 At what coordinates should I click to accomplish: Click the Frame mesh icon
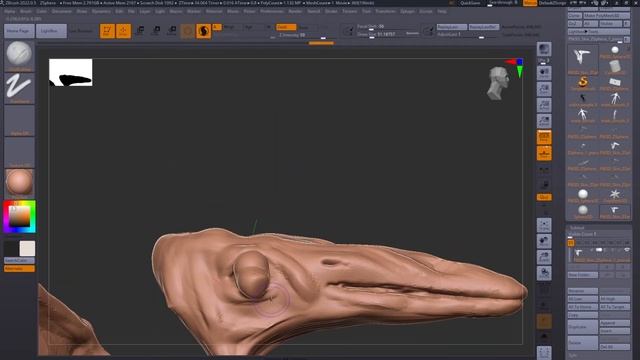coord(544,225)
